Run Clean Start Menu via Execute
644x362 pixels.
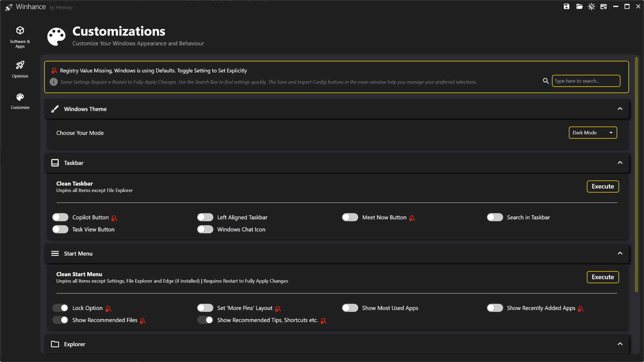click(602, 277)
